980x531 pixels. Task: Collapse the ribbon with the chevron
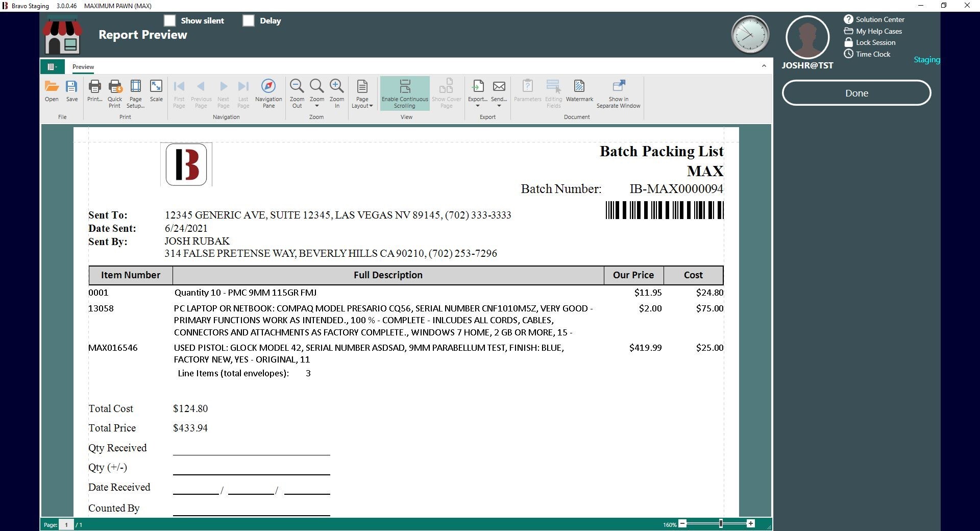click(x=764, y=66)
